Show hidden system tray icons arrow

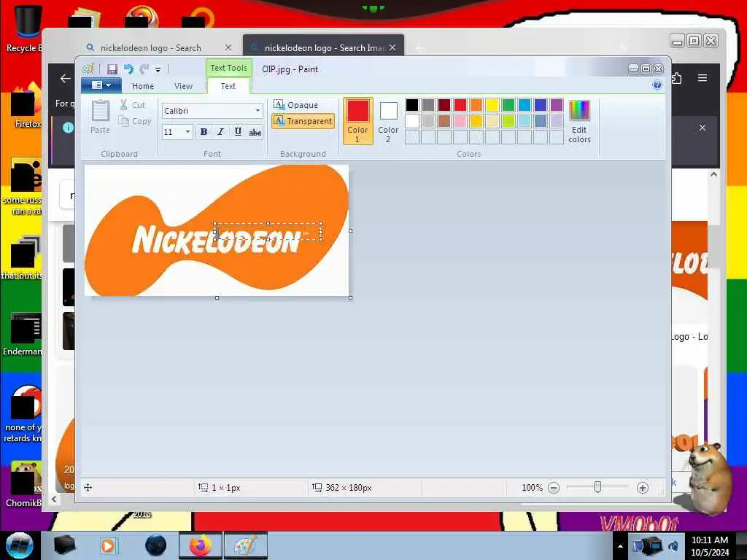(x=620, y=546)
